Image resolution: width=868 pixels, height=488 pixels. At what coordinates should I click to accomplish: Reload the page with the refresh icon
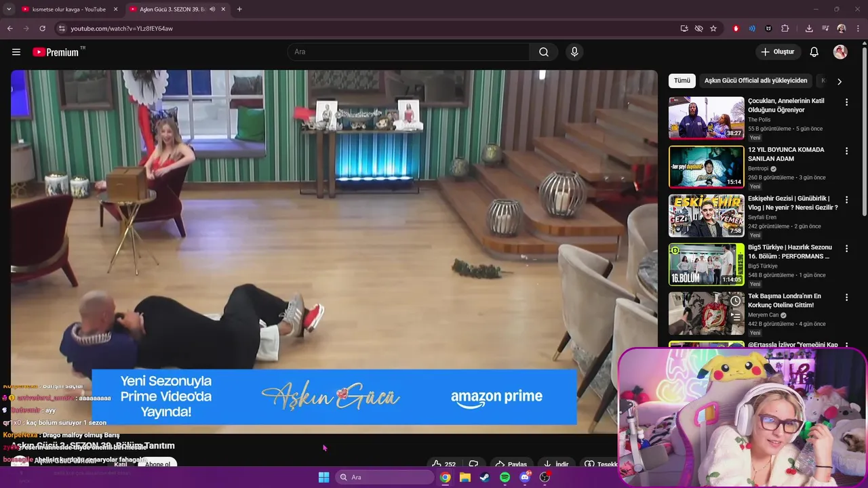[x=42, y=28]
